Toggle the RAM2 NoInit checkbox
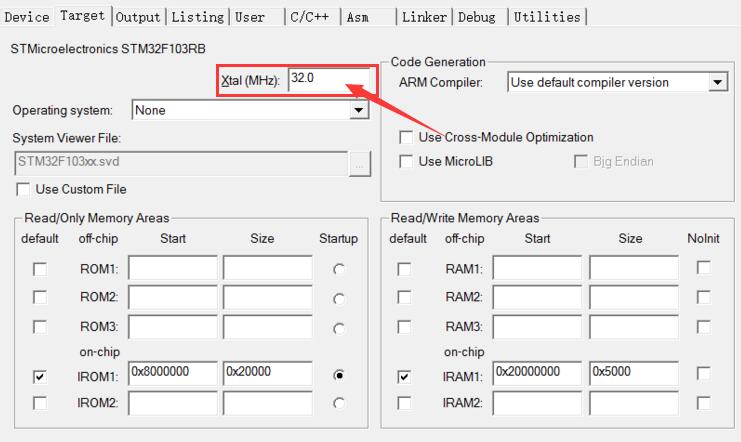 (704, 297)
